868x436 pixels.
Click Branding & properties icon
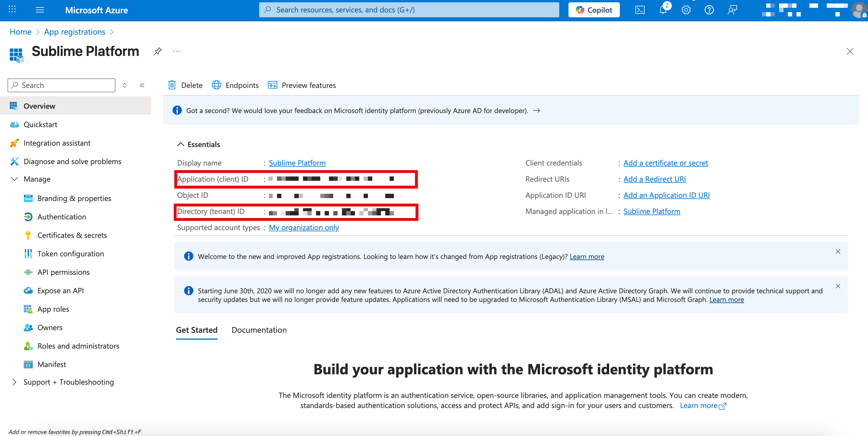[28, 198]
